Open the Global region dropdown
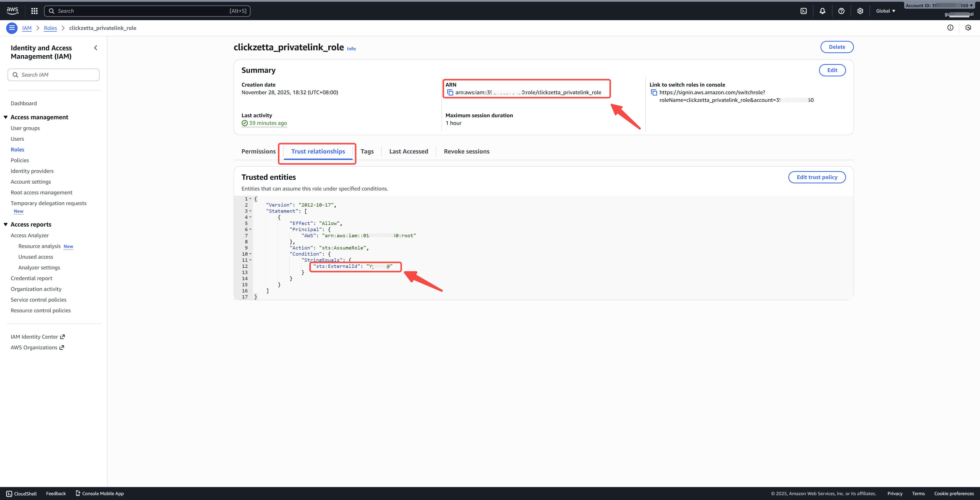The image size is (980, 500). [x=885, y=11]
